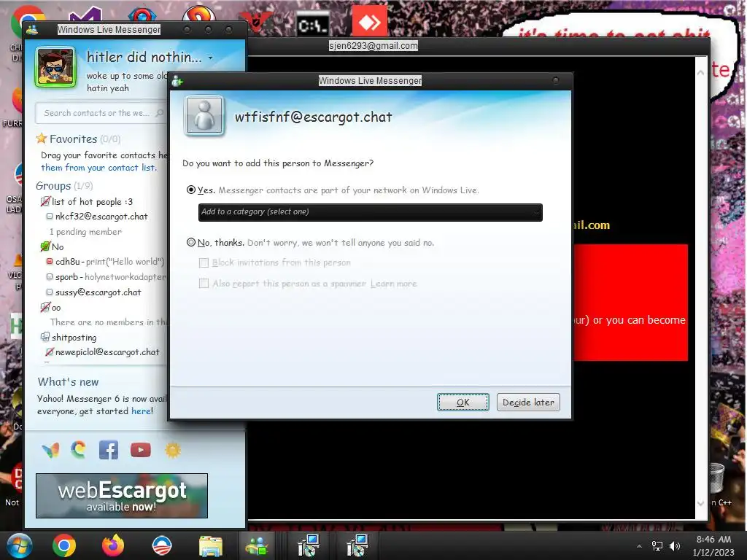Click scrollbar down arrow in sjen6293 window

[x=701, y=503]
